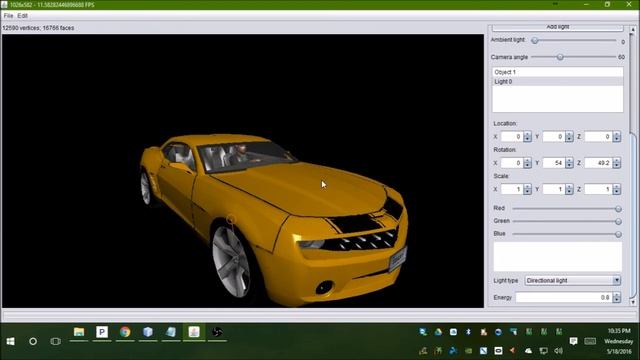Select Light 0 in the list
Viewport: 640px width, 360px height.
[x=558, y=82]
